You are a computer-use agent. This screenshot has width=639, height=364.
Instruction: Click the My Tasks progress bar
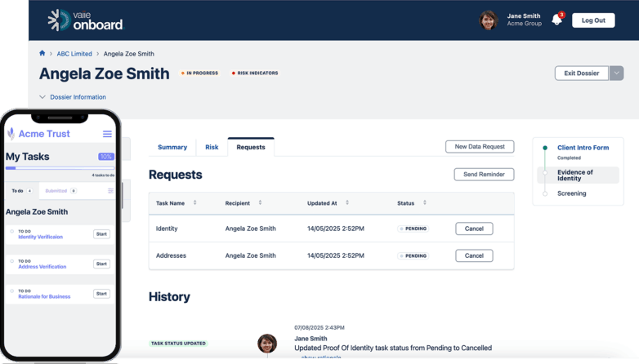pos(60,168)
